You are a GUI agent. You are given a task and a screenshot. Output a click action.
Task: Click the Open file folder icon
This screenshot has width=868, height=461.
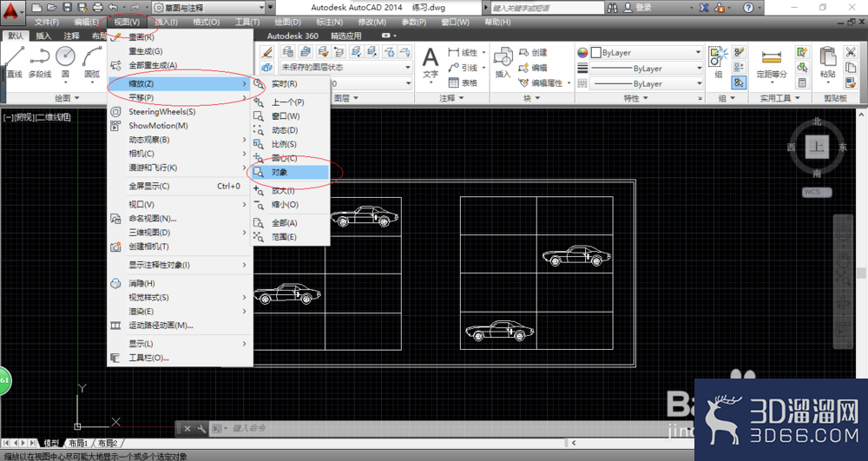(51, 8)
